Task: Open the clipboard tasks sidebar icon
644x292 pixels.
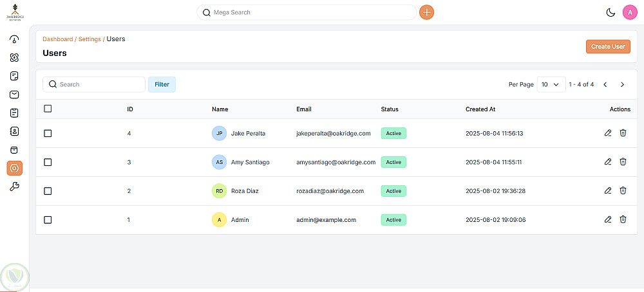Action: click(x=14, y=113)
